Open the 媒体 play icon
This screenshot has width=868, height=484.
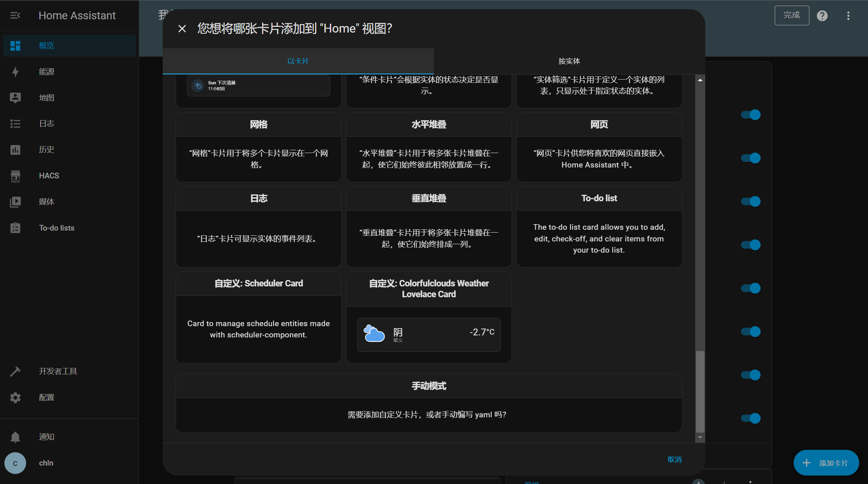coord(15,202)
